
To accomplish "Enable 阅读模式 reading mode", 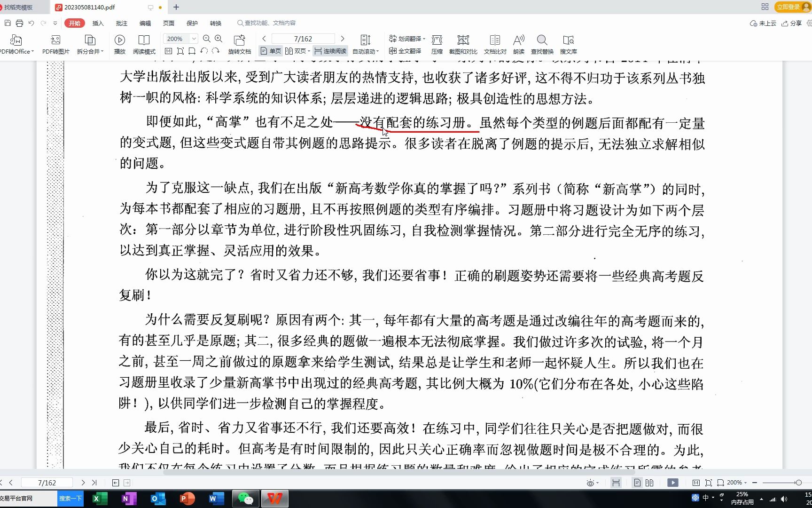I will 144,45.
